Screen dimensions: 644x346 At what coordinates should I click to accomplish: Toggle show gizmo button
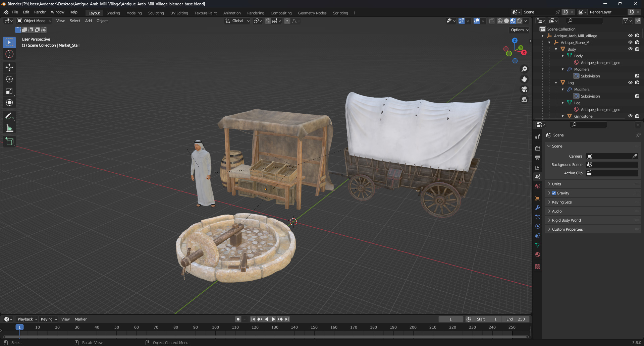coord(462,21)
